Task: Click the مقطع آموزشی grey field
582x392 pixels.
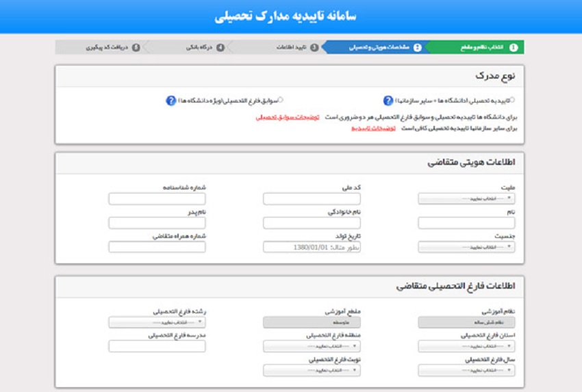Action: (x=312, y=322)
